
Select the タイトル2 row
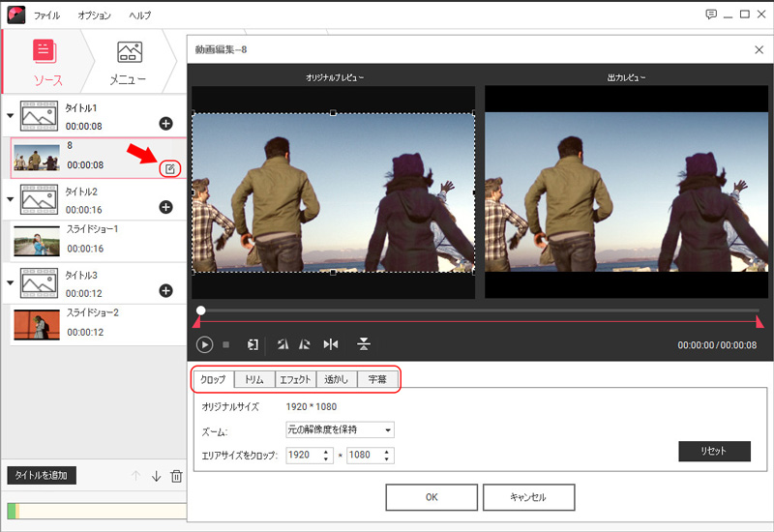(95, 200)
